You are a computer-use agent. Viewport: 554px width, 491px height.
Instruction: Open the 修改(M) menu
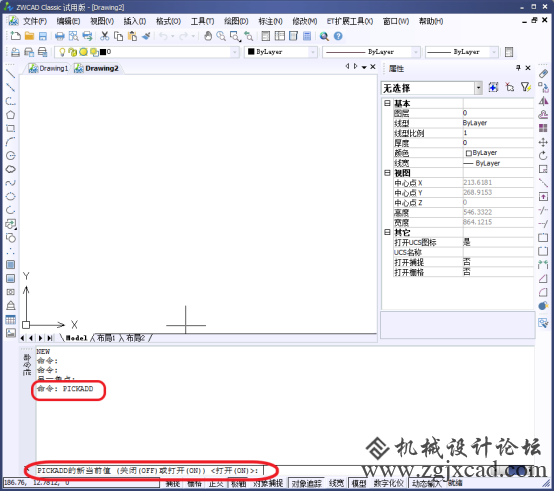[305, 21]
